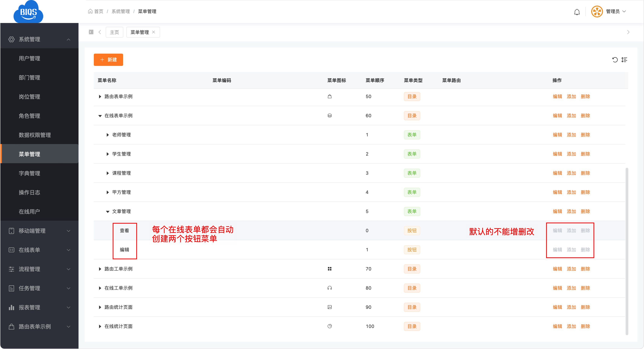Expand the 在线工单示例 row
Screen dimensions: 644x349
(100, 288)
